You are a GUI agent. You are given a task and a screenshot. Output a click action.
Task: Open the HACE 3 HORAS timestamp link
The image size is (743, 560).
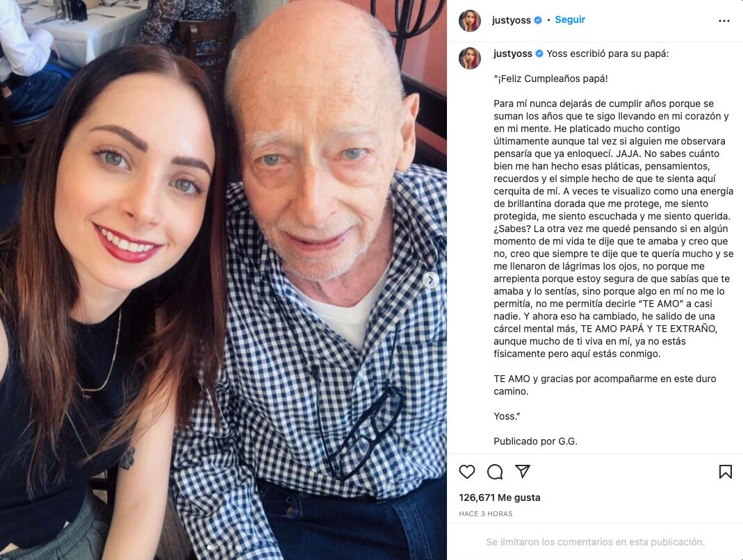(486, 513)
